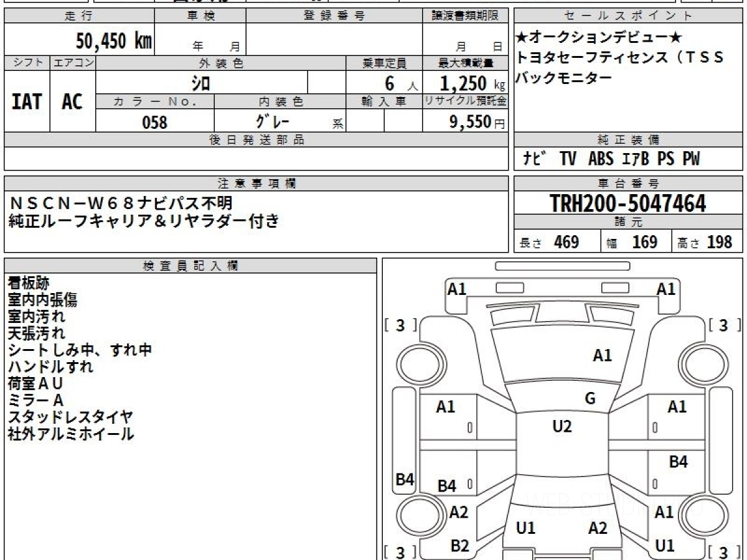
Task: Click the シフト header cell
Action: (27, 63)
